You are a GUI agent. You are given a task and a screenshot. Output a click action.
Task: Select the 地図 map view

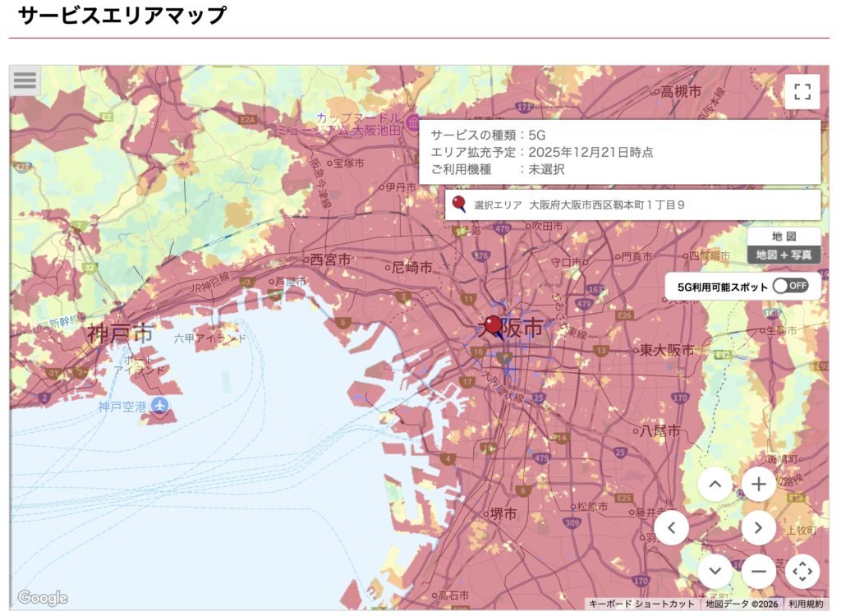click(x=784, y=236)
